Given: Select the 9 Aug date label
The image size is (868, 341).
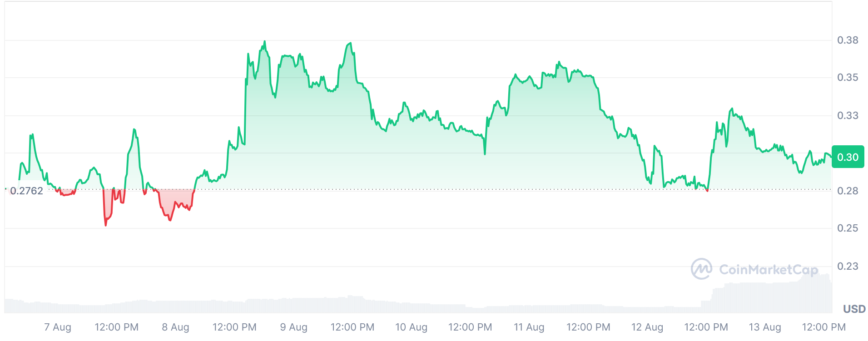Looking at the screenshot, I should tap(293, 327).
